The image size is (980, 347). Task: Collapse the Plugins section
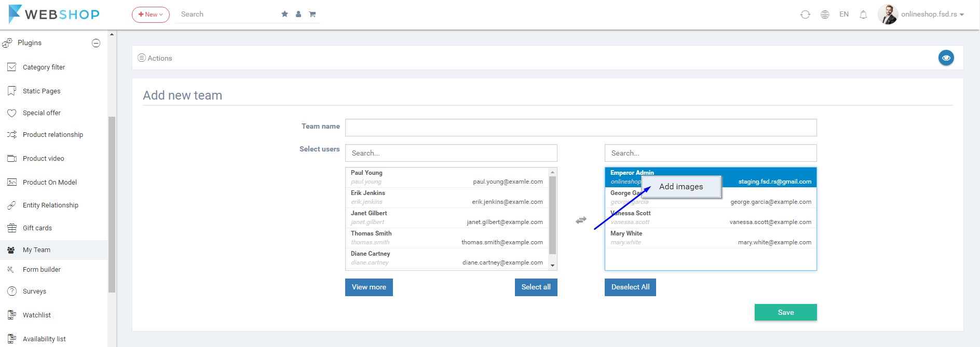click(96, 43)
